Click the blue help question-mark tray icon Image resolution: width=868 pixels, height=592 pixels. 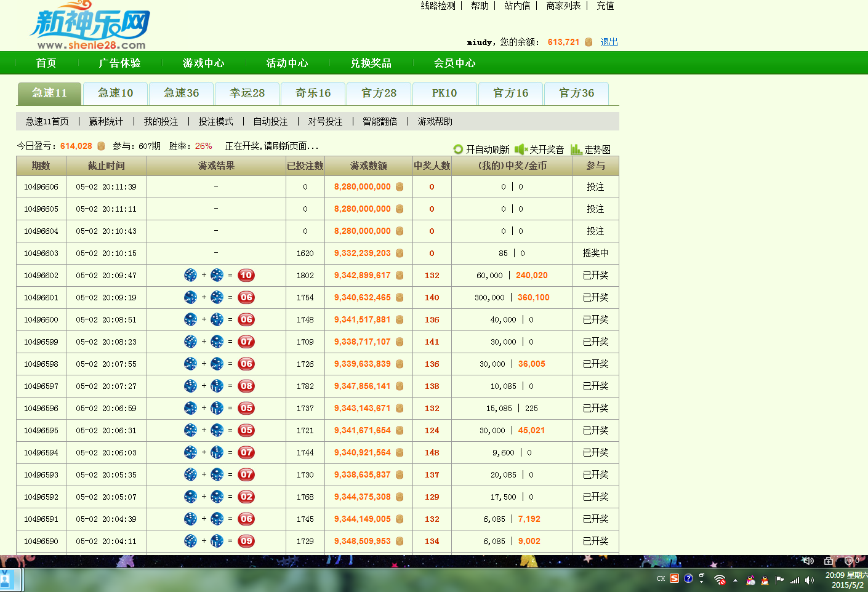(x=688, y=578)
